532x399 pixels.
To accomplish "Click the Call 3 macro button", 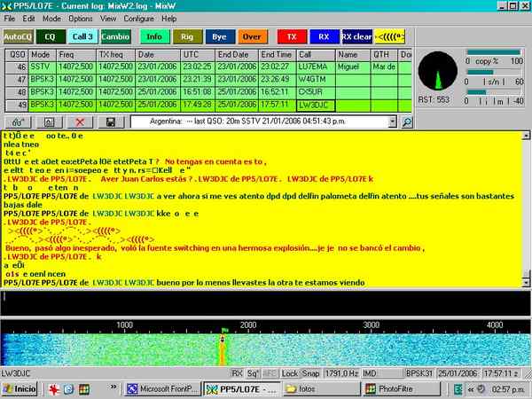I will 82,36.
